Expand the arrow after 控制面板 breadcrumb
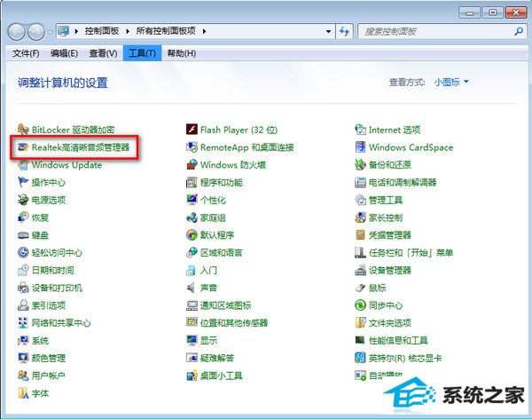Viewport: 532px width, 419px height. pos(128,31)
